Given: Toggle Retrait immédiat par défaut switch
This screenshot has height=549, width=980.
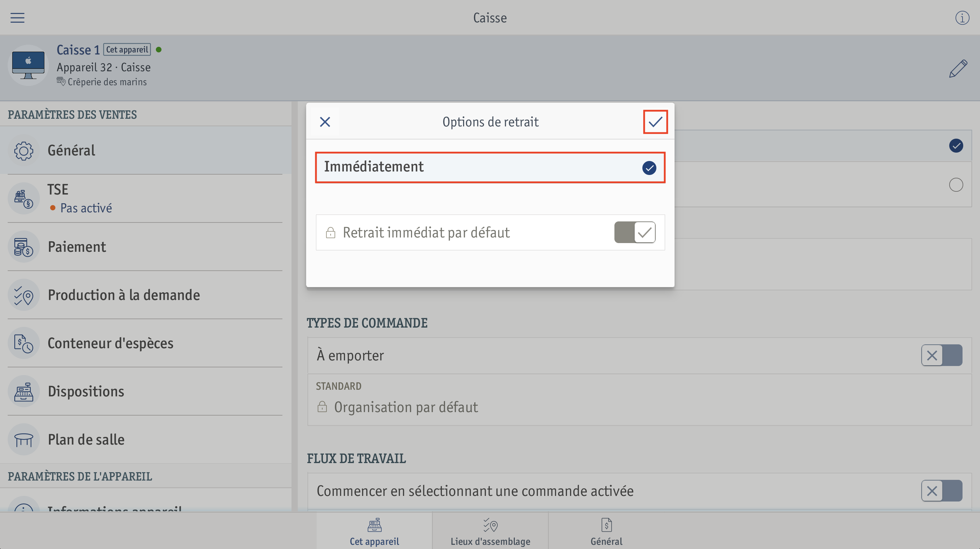Looking at the screenshot, I should pyautogui.click(x=635, y=232).
